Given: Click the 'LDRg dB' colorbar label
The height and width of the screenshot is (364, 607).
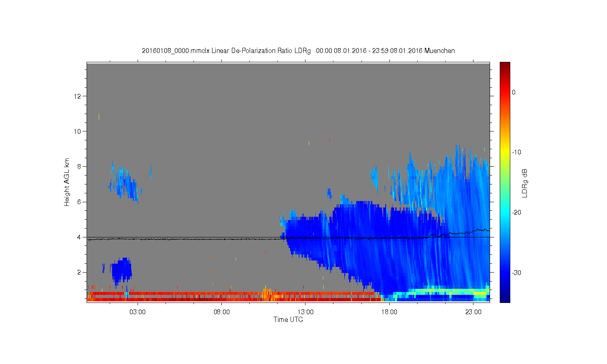Looking at the screenshot, I should [525, 183].
